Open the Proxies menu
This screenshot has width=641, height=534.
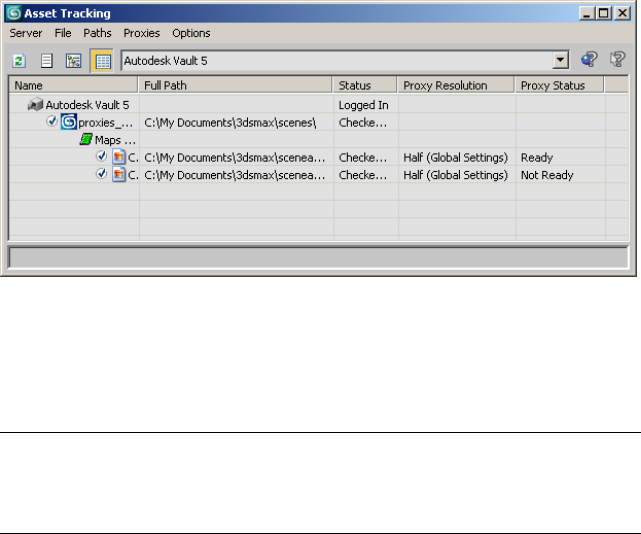point(141,33)
